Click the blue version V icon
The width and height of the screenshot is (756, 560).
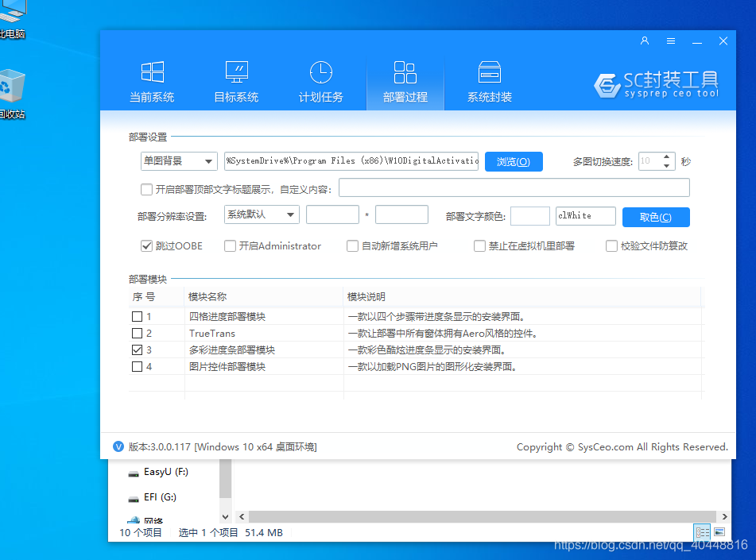pos(118,446)
